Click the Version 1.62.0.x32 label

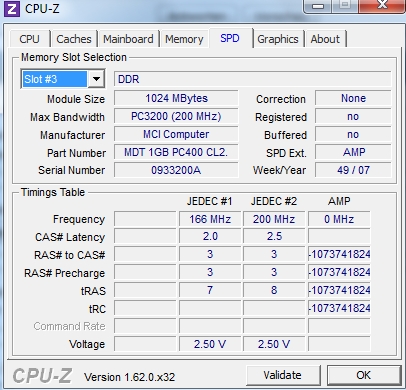coord(129,377)
